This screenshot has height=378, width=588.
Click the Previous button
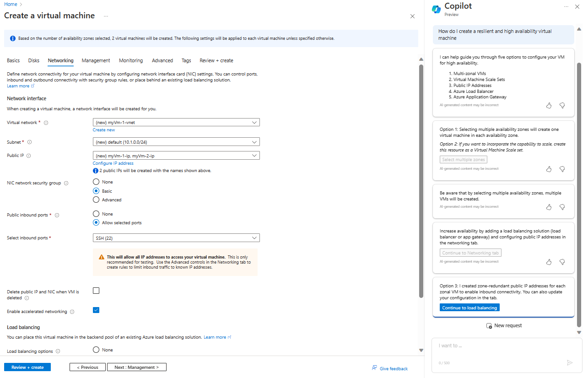coord(87,367)
